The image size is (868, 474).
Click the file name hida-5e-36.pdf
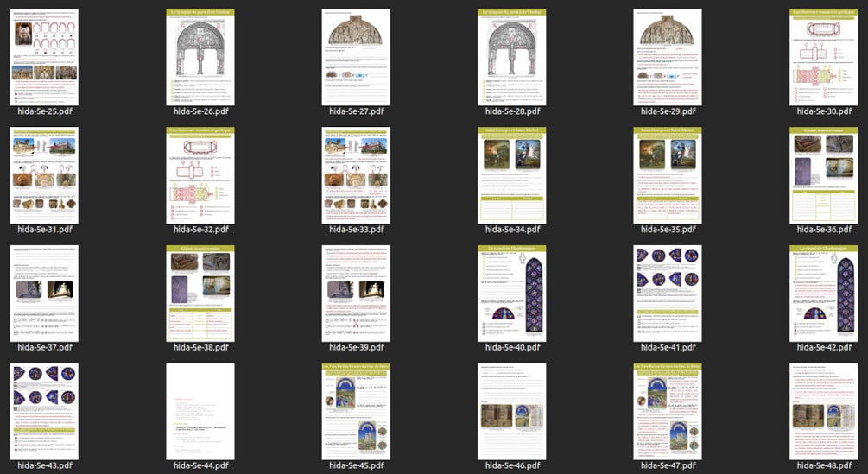pos(824,230)
